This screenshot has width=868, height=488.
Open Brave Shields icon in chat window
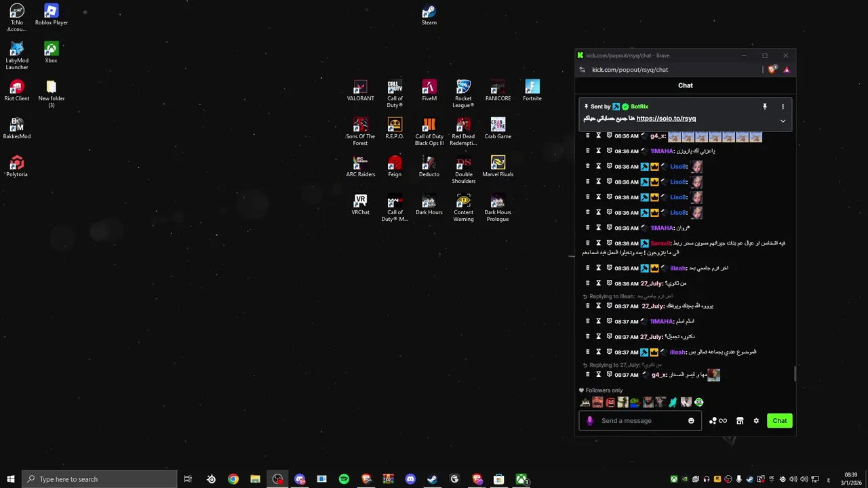pos(772,70)
